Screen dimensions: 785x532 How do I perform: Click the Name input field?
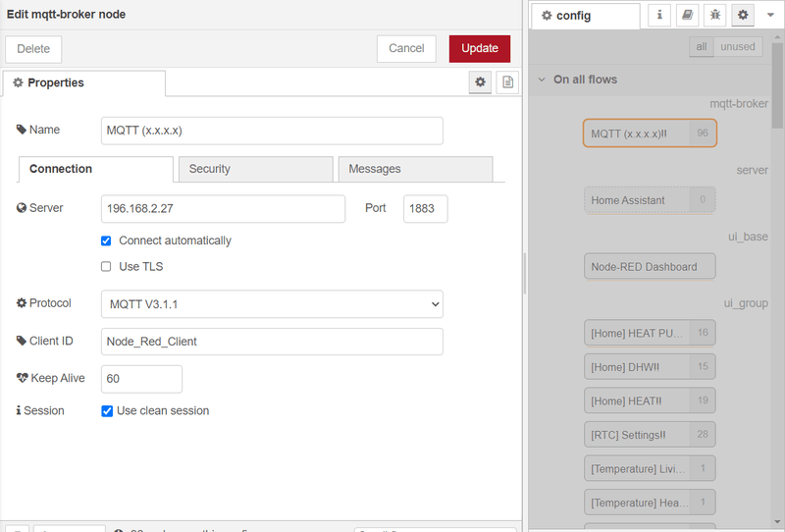(272, 131)
